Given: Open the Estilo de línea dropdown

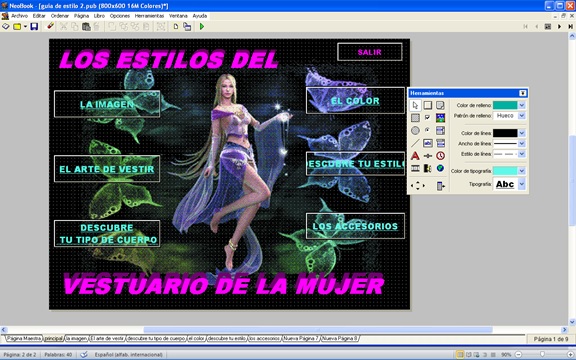Looking at the screenshot, I should pyautogui.click(x=522, y=154).
